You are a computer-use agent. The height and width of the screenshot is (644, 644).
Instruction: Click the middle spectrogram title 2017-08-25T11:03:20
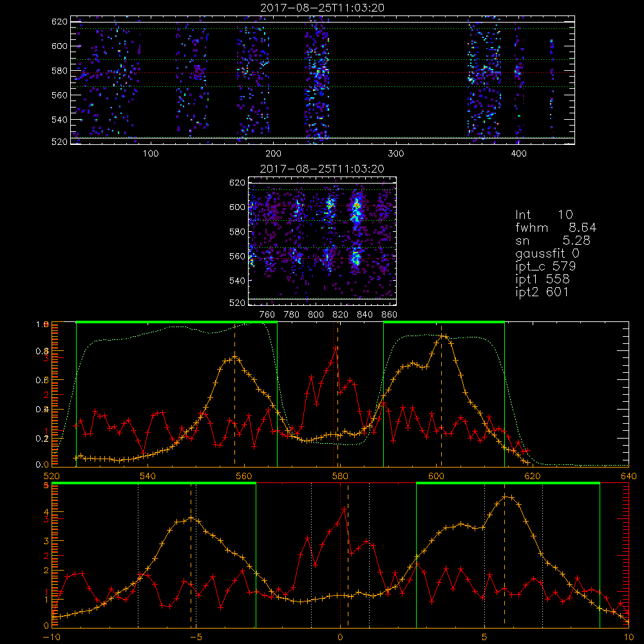click(322, 168)
